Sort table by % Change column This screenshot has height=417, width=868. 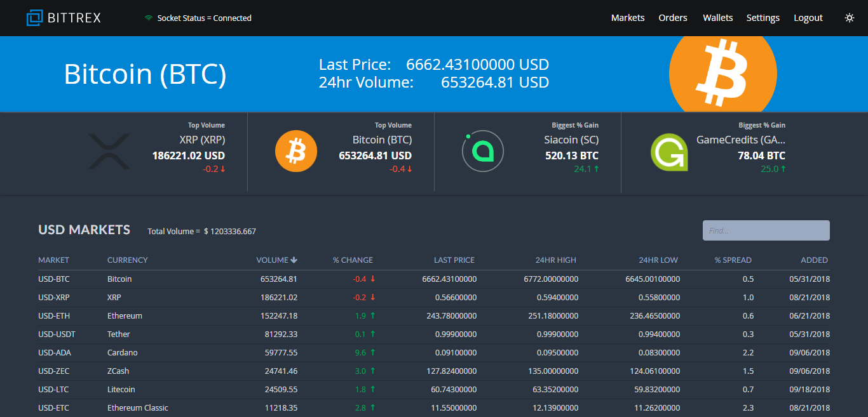[x=353, y=260]
